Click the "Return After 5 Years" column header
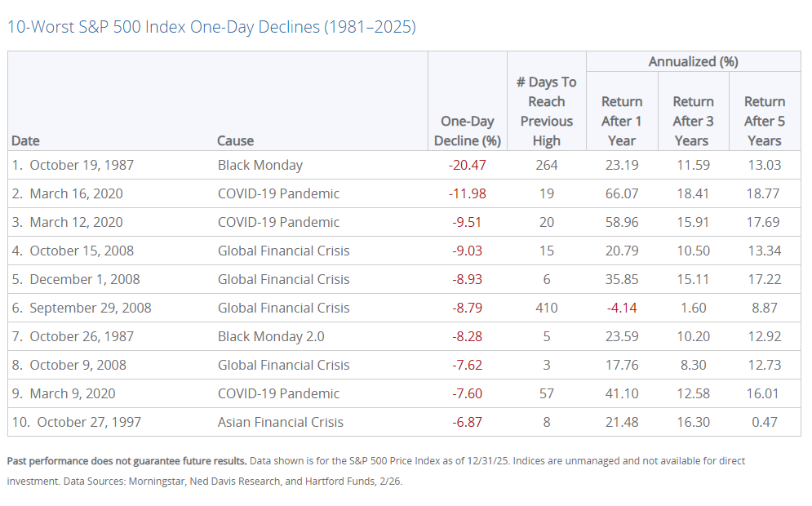This screenshot has width=812, height=506. coord(765,121)
